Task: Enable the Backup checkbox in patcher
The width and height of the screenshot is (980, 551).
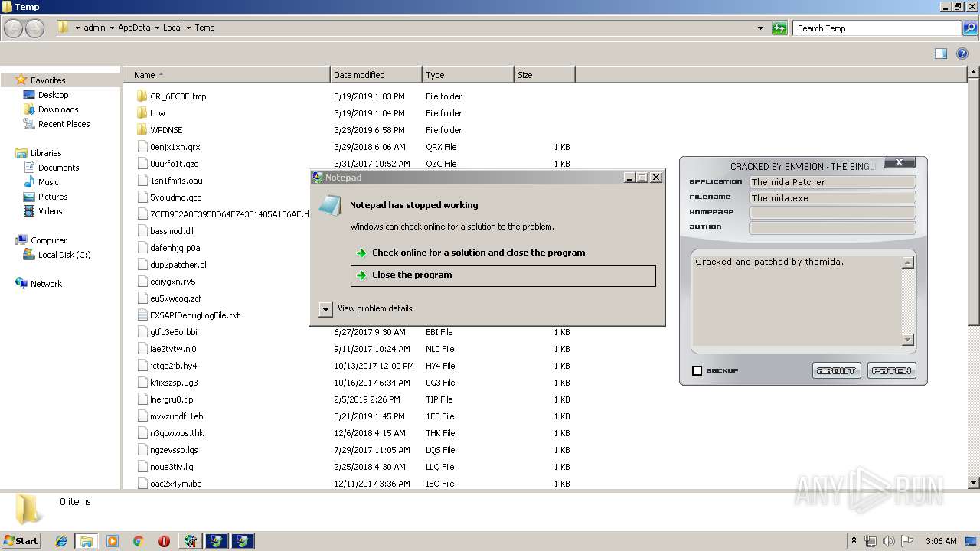Action: tap(697, 371)
